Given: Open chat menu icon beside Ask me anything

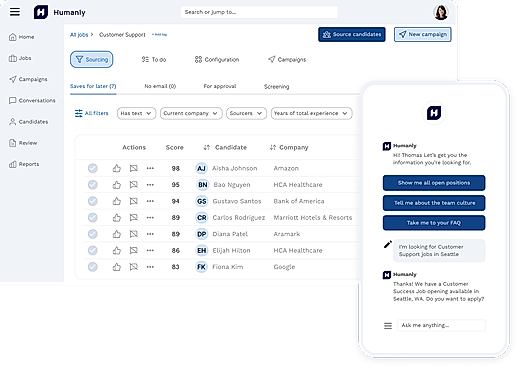Looking at the screenshot, I should click(x=388, y=326).
